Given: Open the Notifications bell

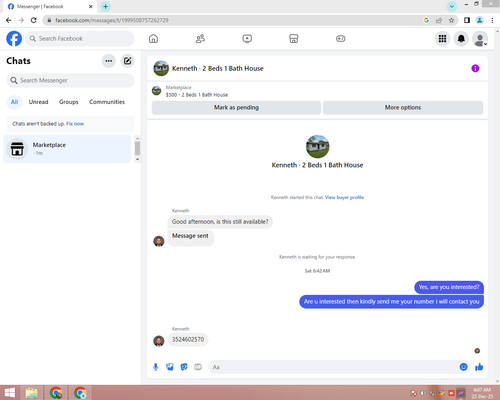Looking at the screenshot, I should (461, 39).
